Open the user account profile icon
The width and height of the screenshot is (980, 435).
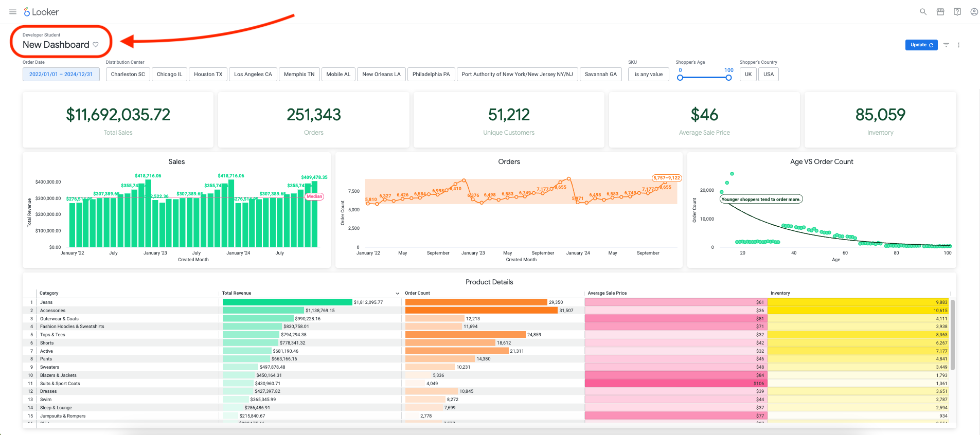tap(974, 12)
